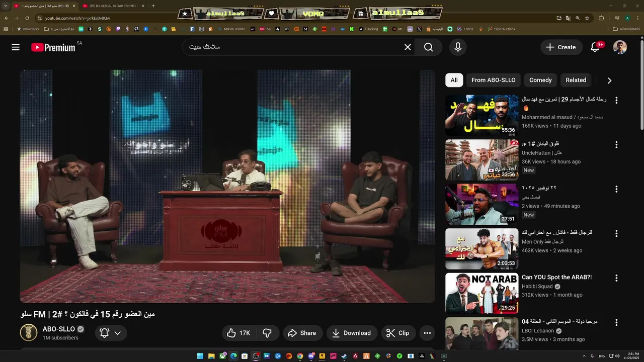This screenshot has width=644, height=362.
Task: Show more filter chips with right arrow
Action: pos(609,80)
